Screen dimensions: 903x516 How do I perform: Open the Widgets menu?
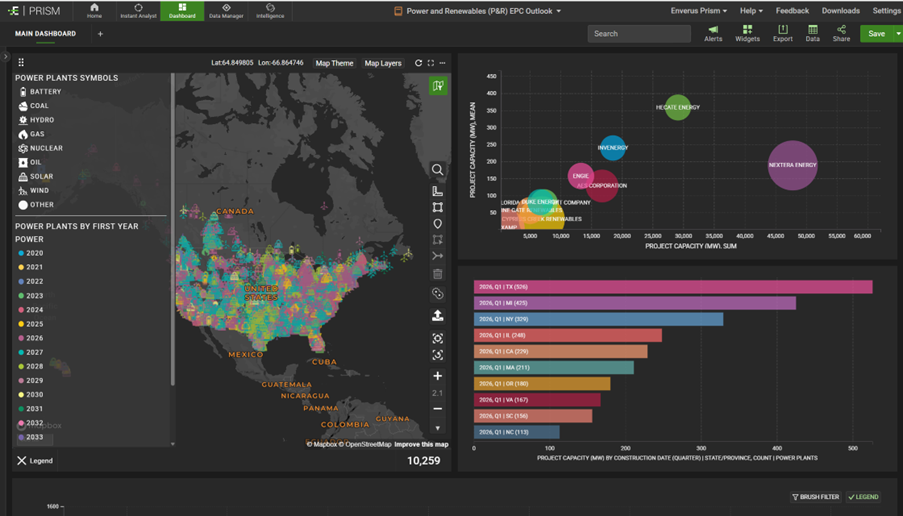click(747, 33)
